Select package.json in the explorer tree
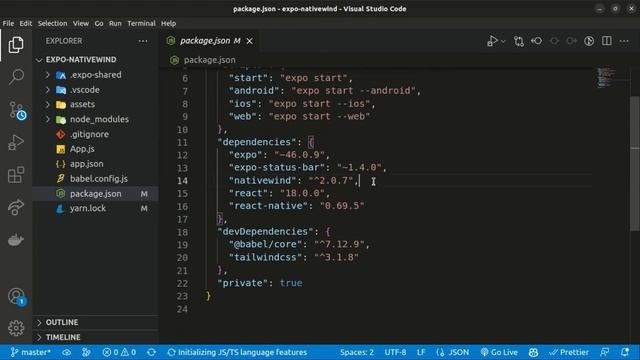The image size is (640, 360). pos(96,193)
